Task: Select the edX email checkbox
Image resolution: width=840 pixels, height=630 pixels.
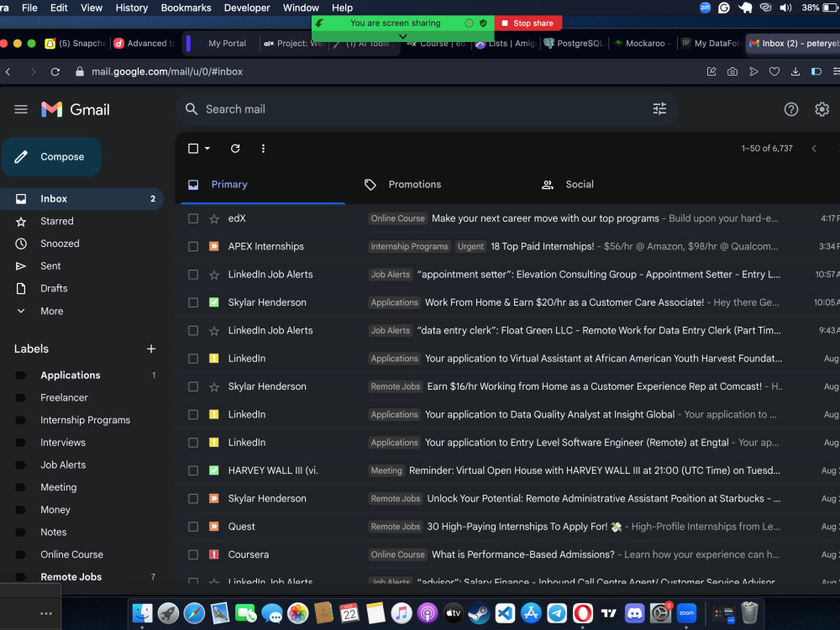Action: [193, 218]
